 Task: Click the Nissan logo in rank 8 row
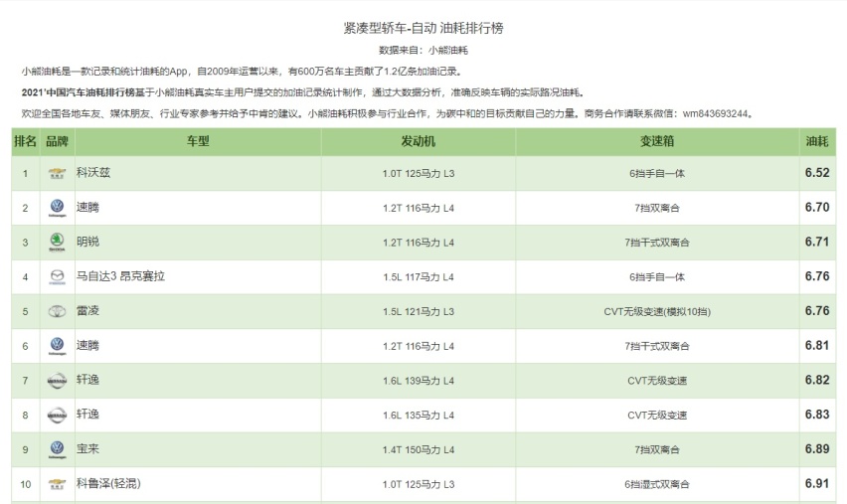(57, 415)
